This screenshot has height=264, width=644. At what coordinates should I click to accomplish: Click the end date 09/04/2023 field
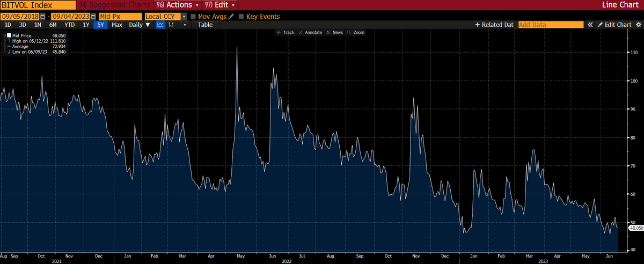pos(71,17)
